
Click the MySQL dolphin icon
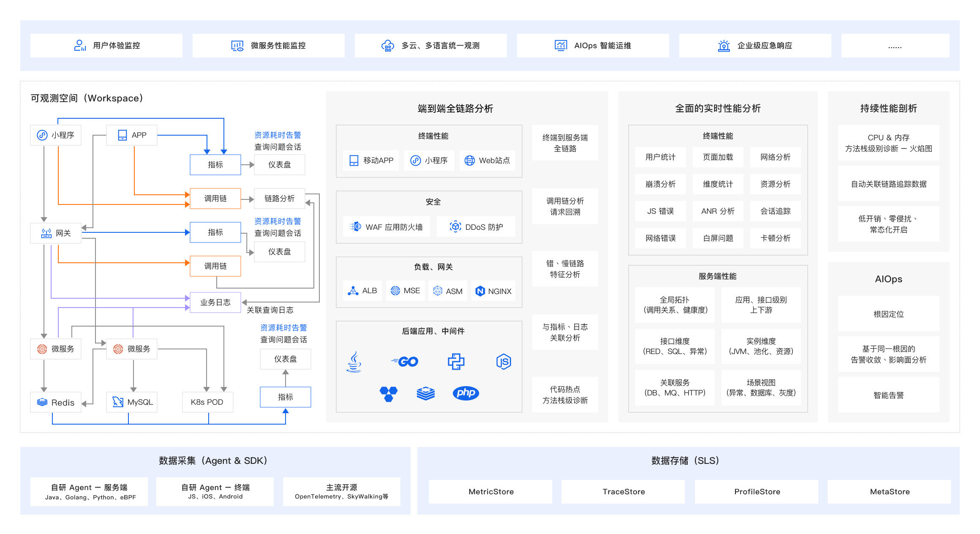[x=118, y=402]
